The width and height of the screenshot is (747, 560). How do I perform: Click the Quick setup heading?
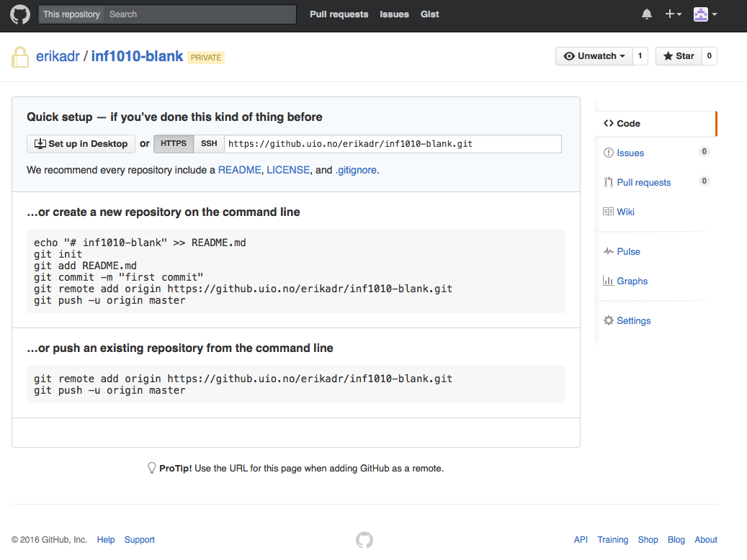tap(174, 117)
